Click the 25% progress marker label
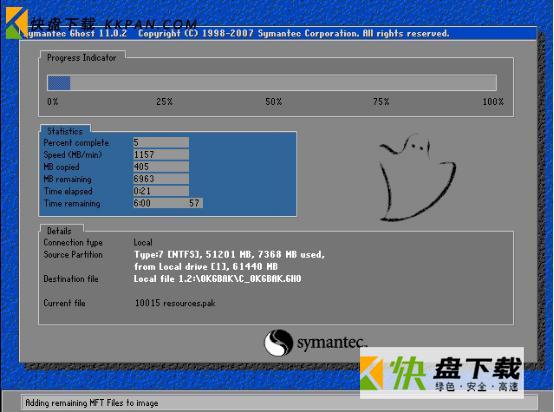 click(x=164, y=102)
